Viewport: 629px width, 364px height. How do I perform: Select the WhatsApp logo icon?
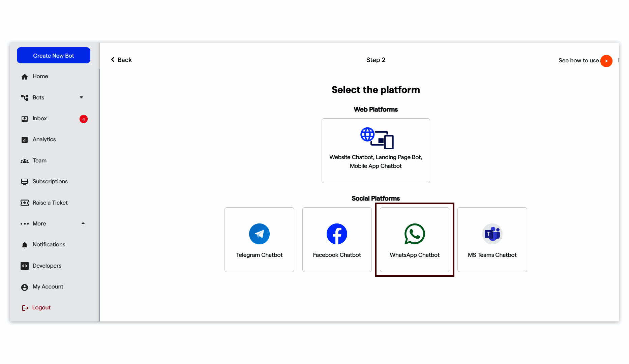415,234
